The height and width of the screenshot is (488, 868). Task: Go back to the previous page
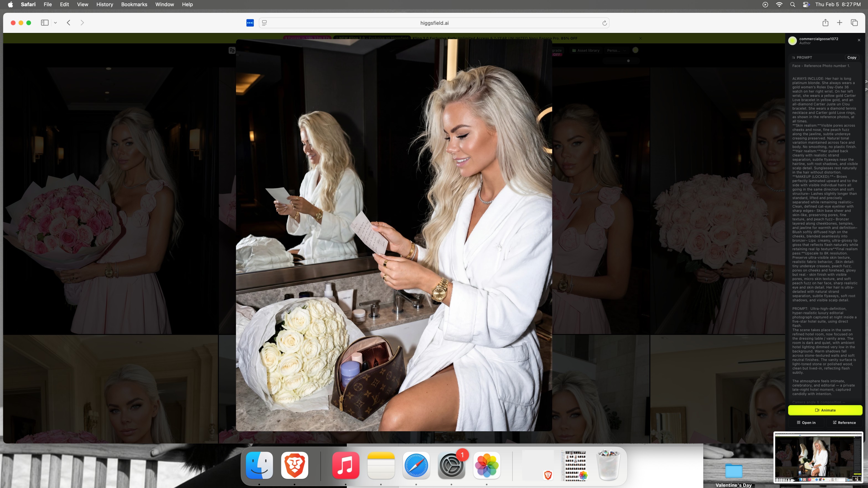coord(68,23)
